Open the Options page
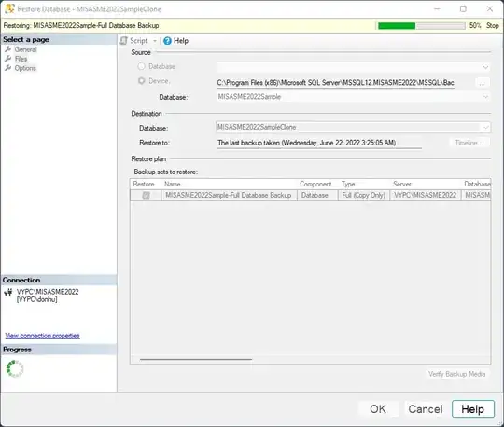Viewport: 504px width, 427px height. pyautogui.click(x=25, y=68)
